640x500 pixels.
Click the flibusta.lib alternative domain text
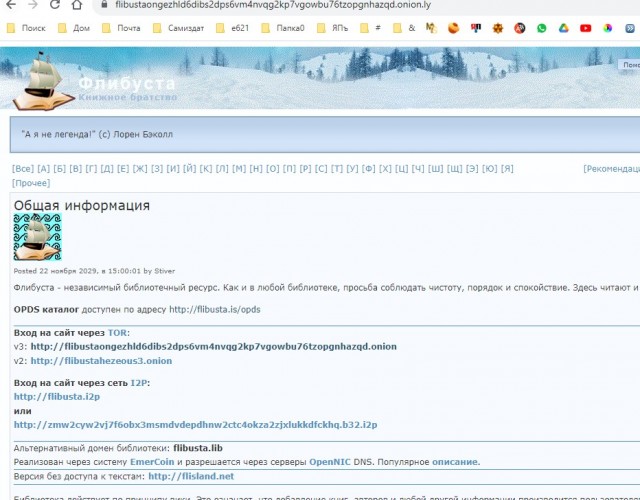click(x=198, y=448)
